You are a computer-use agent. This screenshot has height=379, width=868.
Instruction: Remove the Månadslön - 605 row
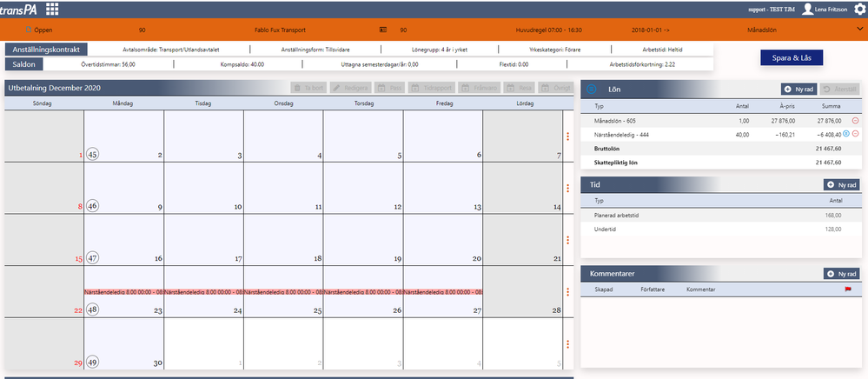855,120
